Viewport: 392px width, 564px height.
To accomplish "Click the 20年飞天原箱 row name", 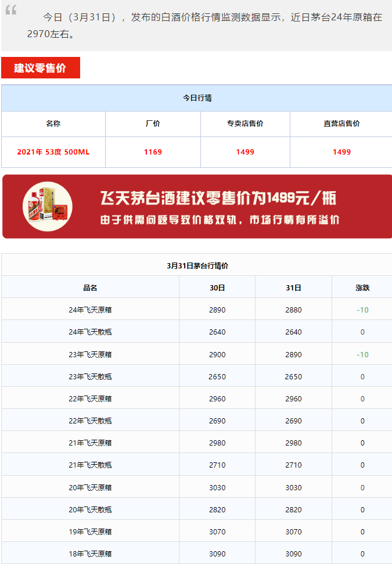I will click(90, 488).
